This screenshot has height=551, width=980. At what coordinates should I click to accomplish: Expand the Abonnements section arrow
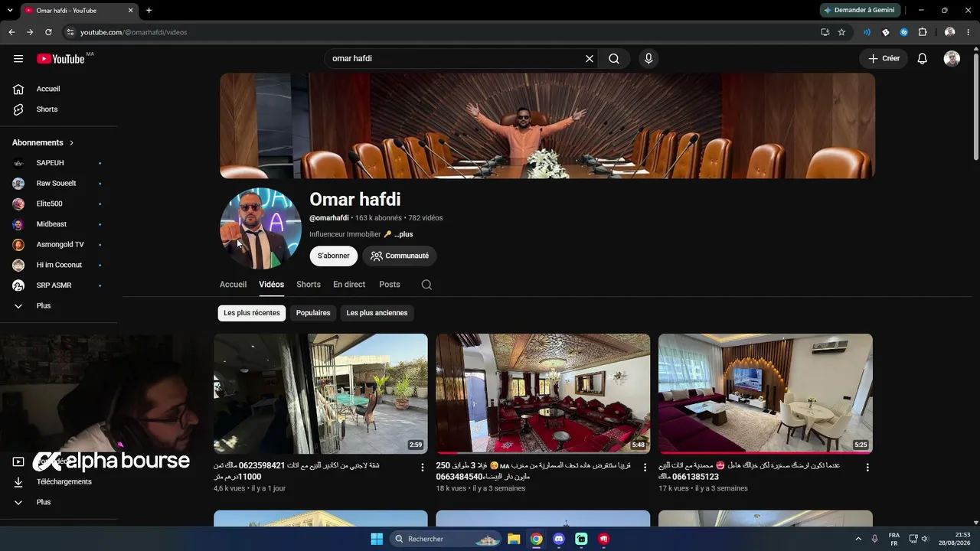[x=72, y=143]
